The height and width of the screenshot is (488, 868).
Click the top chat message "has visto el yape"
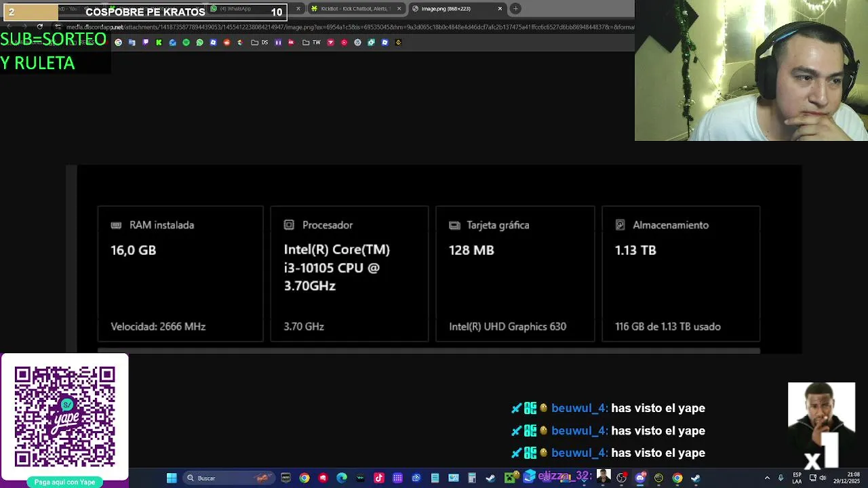pos(658,408)
